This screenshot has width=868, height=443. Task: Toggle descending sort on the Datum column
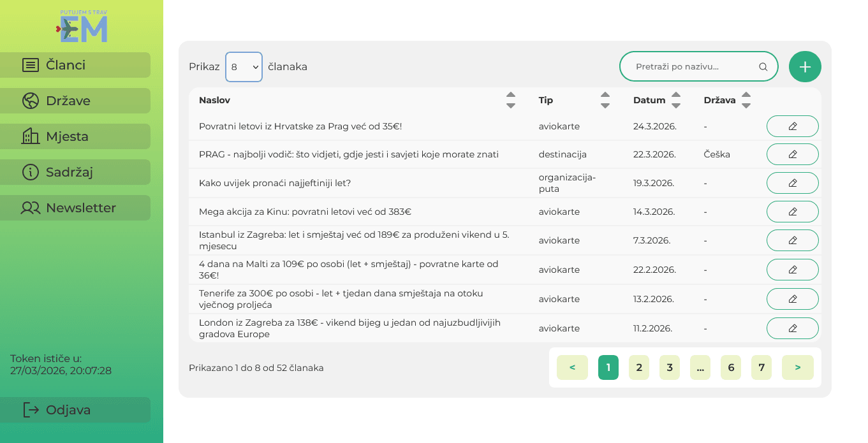coord(676,104)
